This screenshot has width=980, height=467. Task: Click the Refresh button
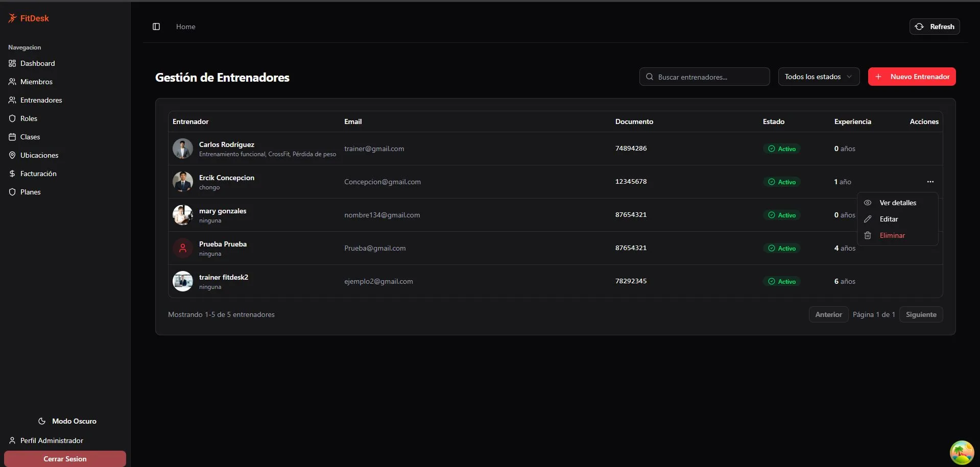(x=934, y=27)
